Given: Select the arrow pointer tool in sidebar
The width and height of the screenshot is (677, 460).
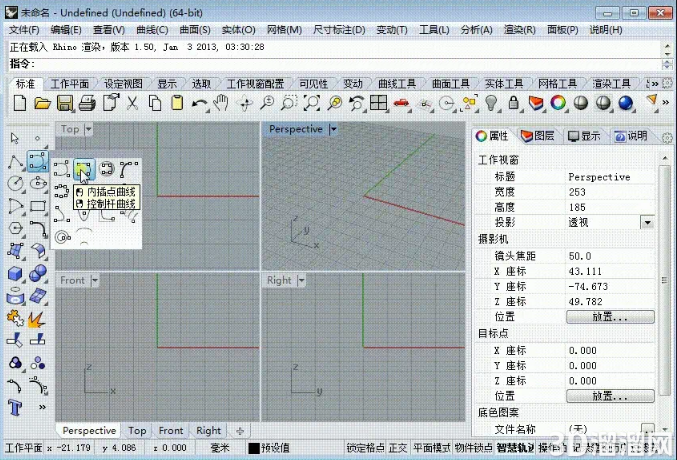Looking at the screenshot, I should click(x=15, y=138).
